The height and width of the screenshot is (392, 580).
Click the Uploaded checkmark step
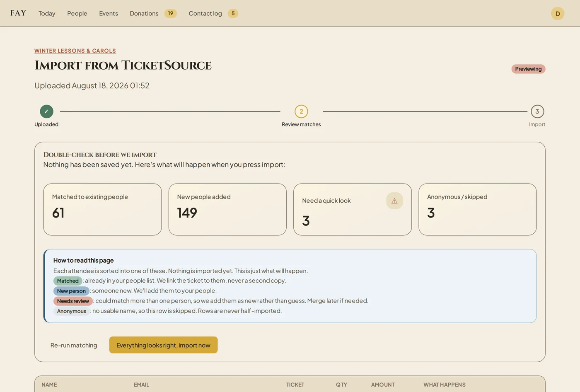[x=46, y=111]
